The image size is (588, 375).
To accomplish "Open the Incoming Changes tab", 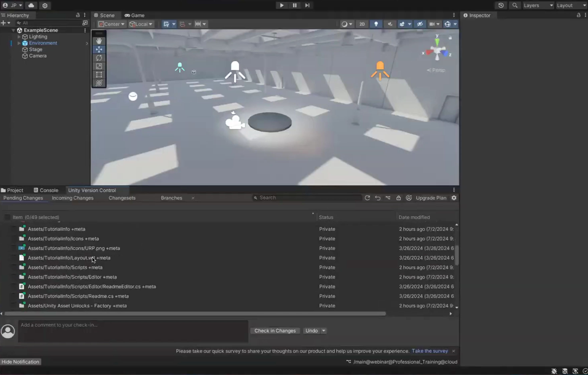I will tap(73, 198).
